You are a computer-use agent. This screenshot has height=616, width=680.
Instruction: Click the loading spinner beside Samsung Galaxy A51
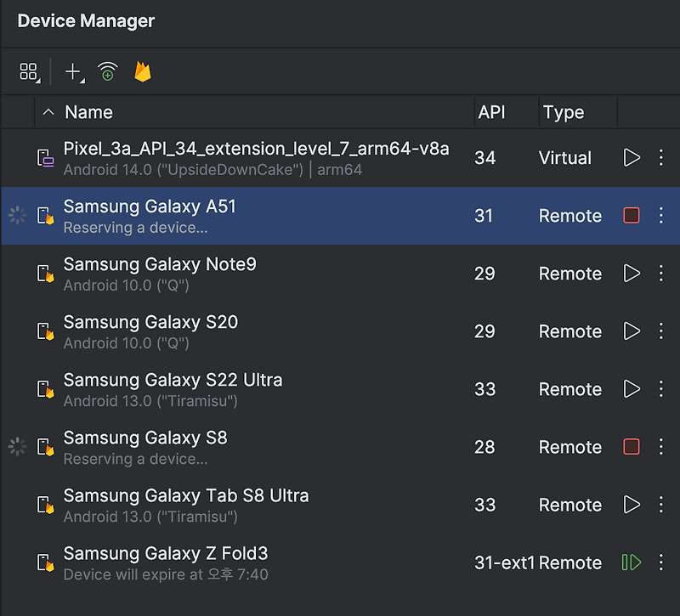click(17, 216)
